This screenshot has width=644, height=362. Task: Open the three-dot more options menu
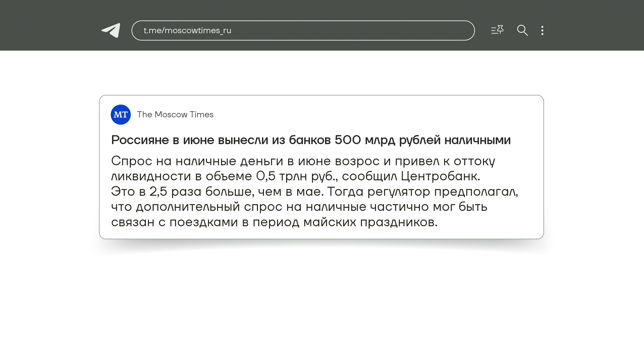[542, 31]
